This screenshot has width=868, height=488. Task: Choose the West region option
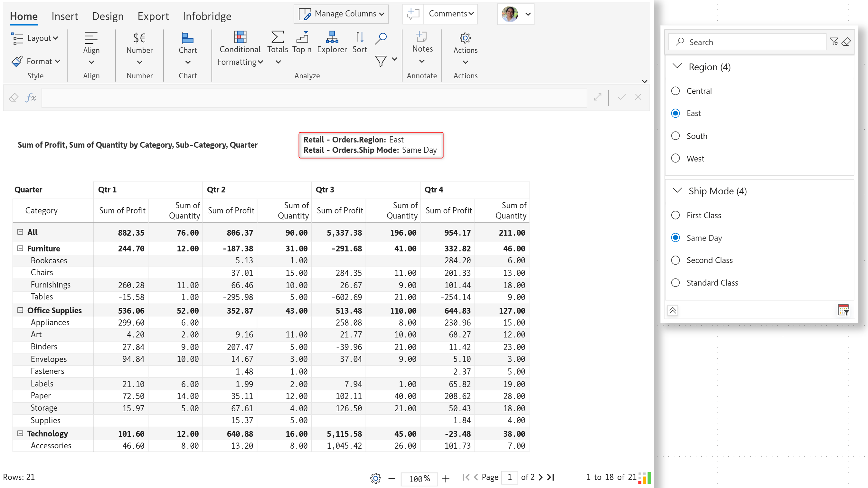675,158
